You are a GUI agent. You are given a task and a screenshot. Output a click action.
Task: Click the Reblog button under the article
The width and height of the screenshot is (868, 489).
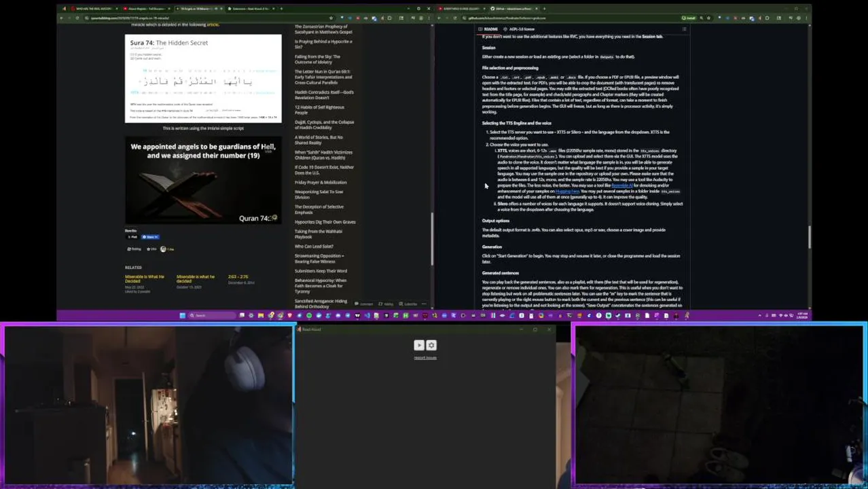(134, 249)
